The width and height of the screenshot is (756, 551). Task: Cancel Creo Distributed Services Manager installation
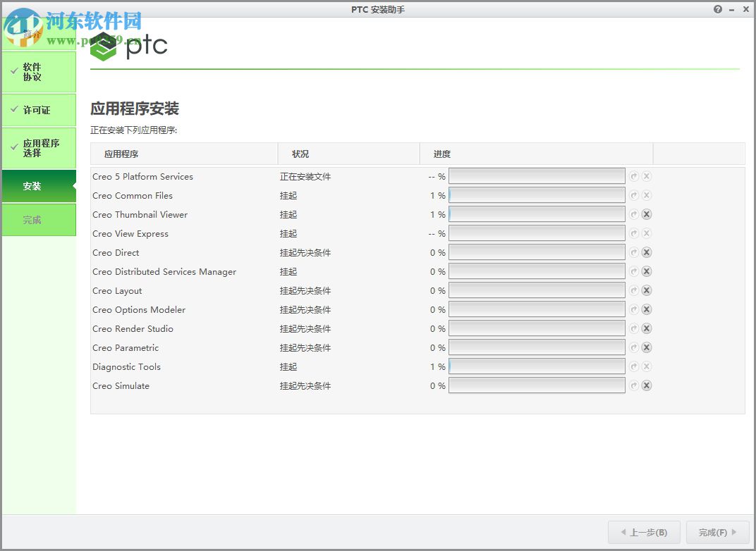647,271
